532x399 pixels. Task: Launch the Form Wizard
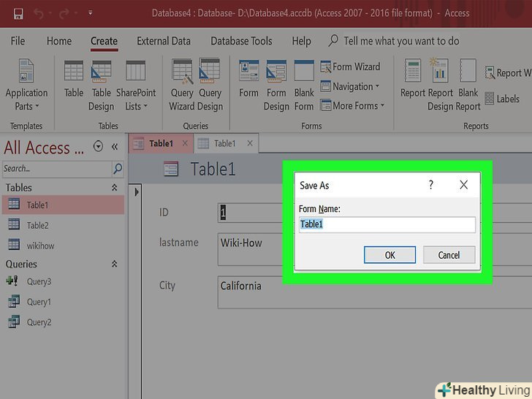350,66
